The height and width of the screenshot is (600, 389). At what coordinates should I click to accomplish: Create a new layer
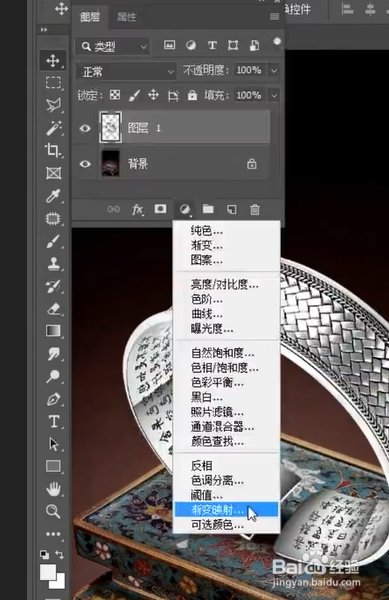point(231,209)
